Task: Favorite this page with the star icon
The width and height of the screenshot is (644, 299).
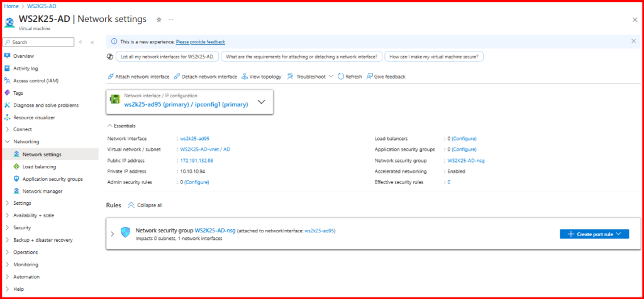Action: 158,19
